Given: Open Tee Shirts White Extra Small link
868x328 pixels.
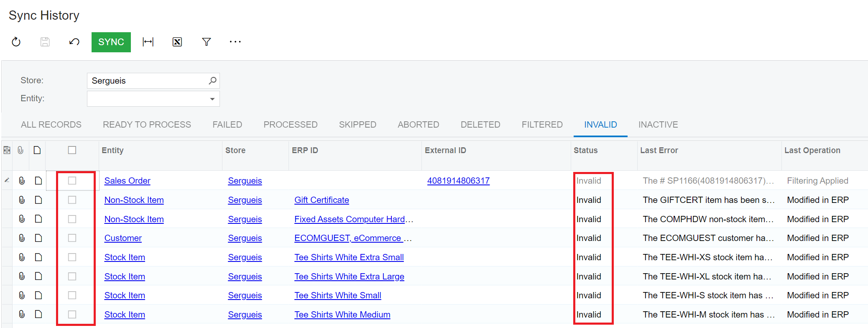Looking at the screenshot, I should coord(349,257).
